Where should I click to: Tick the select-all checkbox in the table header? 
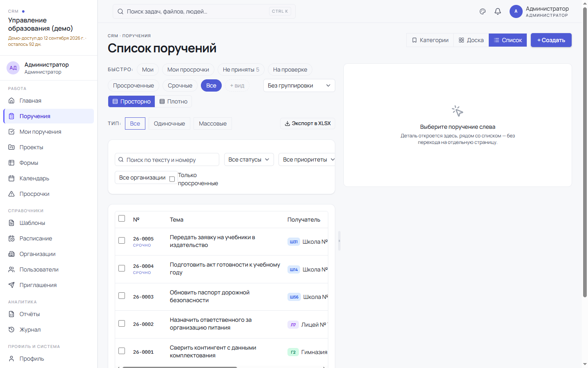pos(122,218)
